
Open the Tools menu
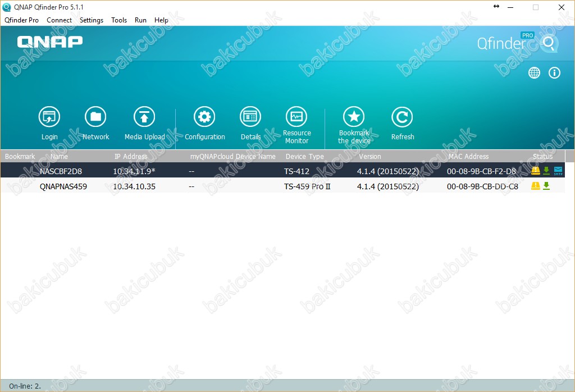click(x=119, y=20)
